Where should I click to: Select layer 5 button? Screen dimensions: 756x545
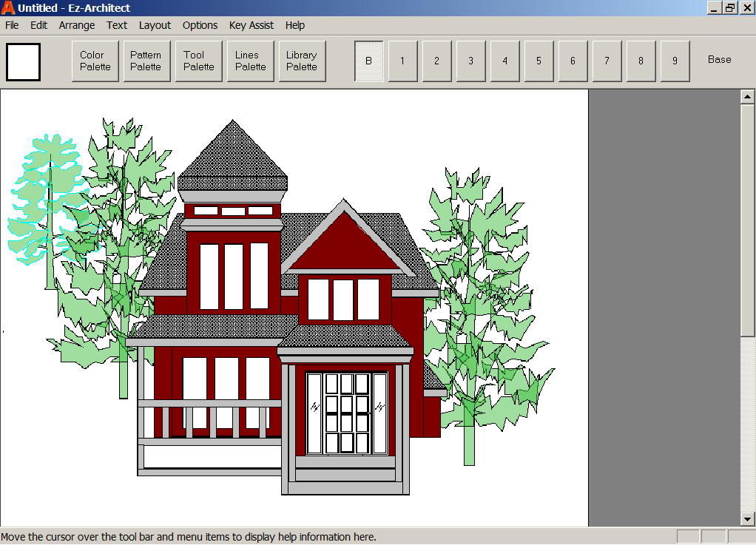pos(539,61)
